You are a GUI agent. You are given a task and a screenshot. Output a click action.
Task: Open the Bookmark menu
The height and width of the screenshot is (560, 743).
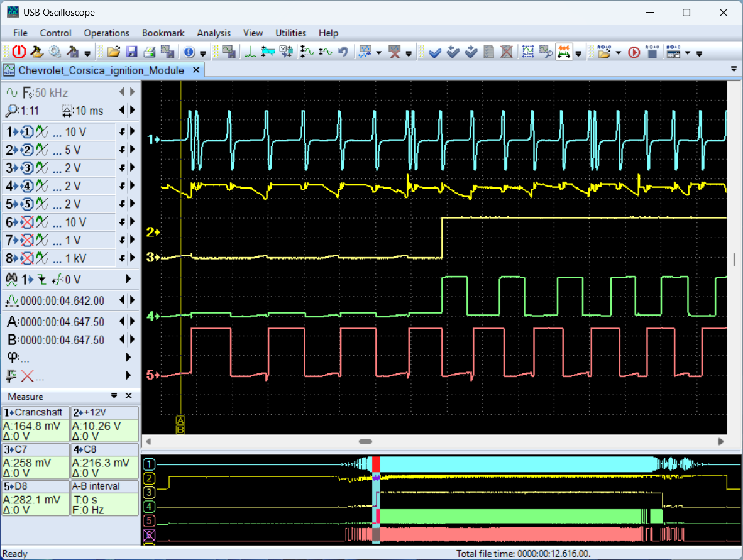click(163, 33)
